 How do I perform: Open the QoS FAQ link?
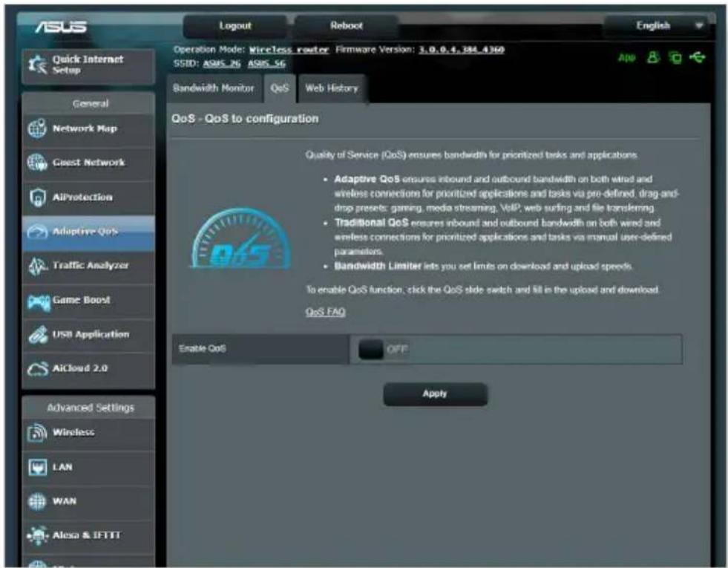(x=326, y=312)
